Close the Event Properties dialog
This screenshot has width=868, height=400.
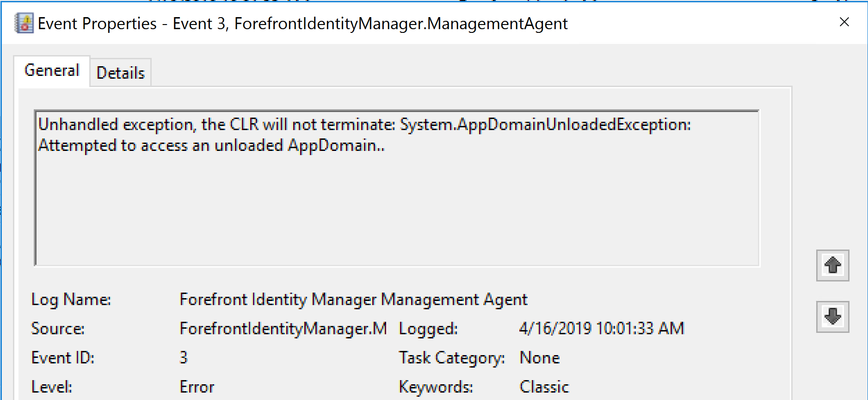tap(844, 22)
